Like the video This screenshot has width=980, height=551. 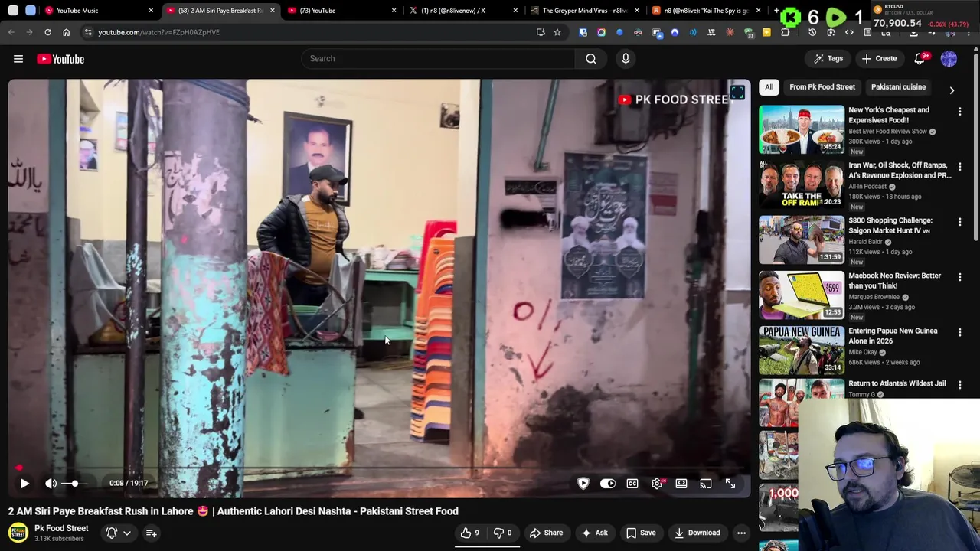[x=471, y=533]
